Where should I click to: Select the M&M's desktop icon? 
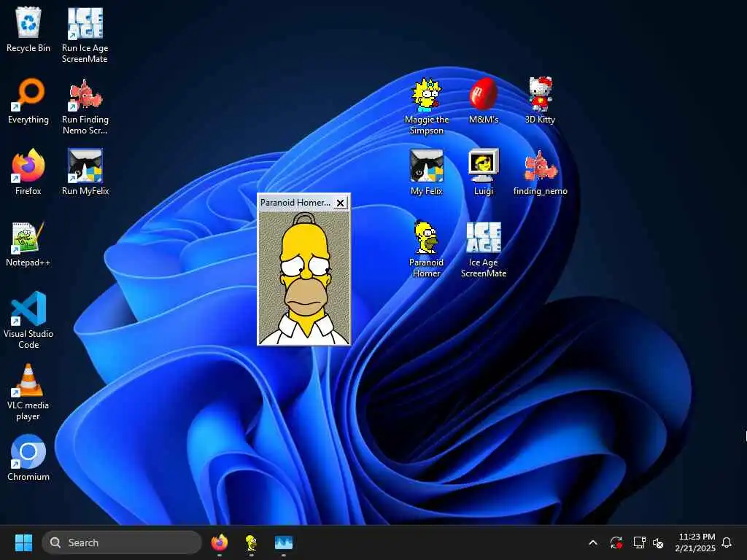tap(483, 101)
